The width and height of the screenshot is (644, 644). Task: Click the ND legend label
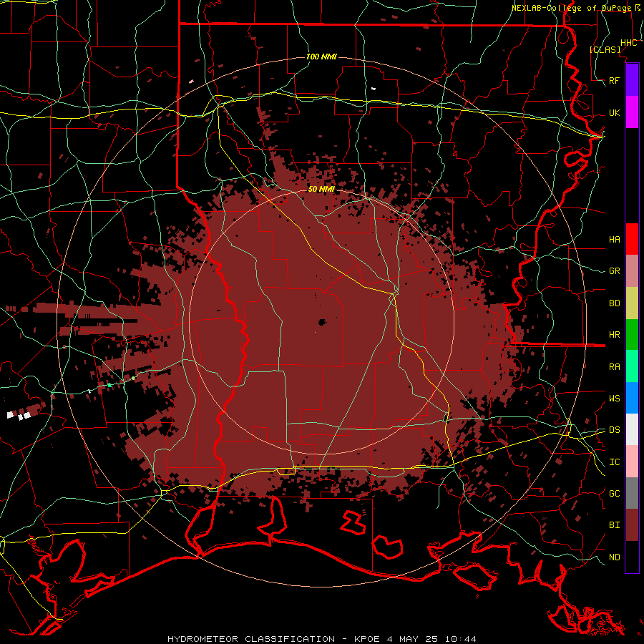(614, 557)
